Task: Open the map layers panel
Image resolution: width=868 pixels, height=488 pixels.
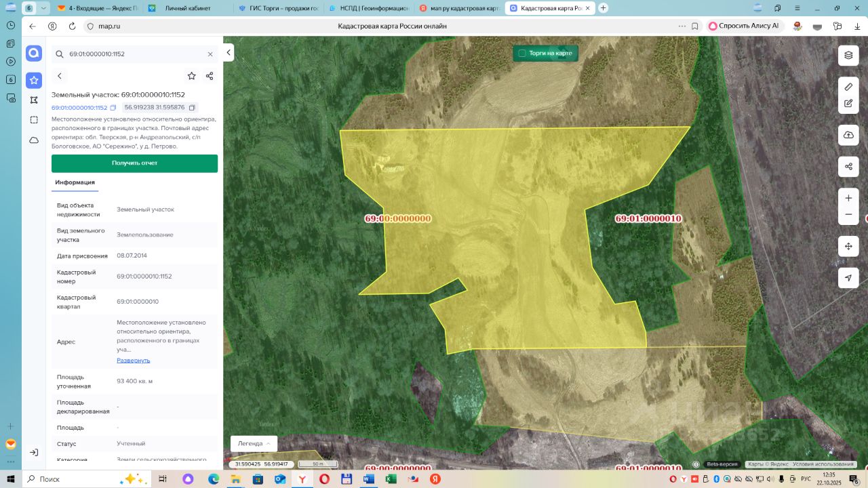Action: (x=848, y=56)
